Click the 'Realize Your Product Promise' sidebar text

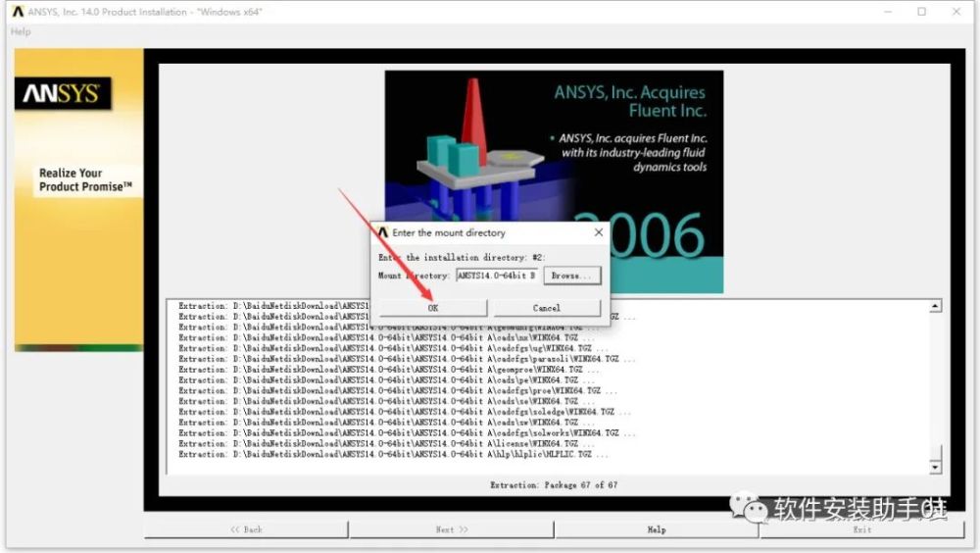point(85,180)
